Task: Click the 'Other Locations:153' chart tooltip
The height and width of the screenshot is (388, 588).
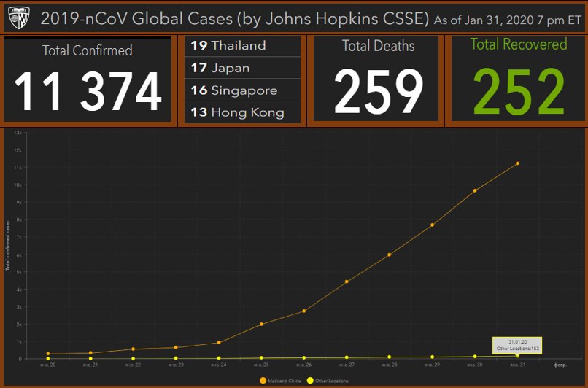Action: click(517, 345)
